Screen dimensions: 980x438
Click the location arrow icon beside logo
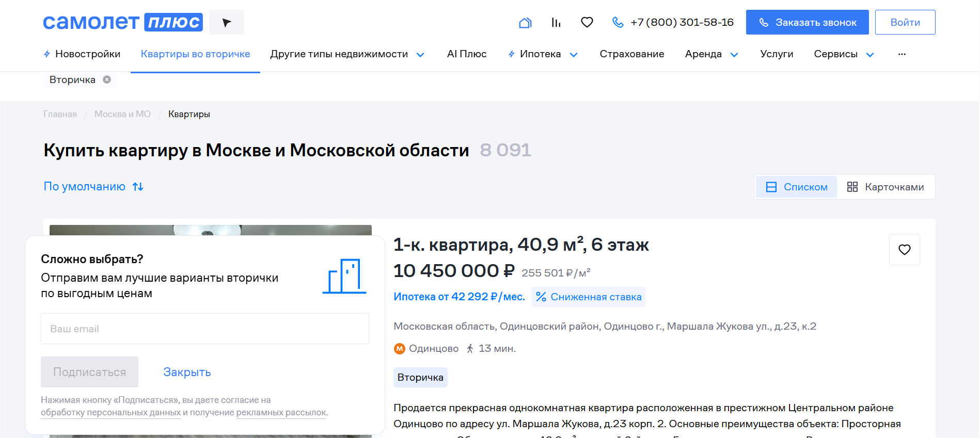pos(227,22)
